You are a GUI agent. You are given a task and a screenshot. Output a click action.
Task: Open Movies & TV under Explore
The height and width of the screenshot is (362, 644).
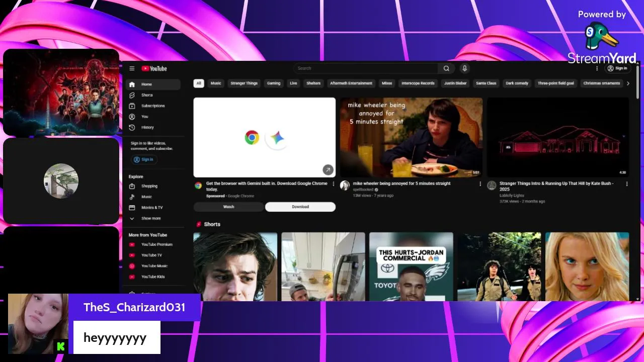pyautogui.click(x=153, y=208)
